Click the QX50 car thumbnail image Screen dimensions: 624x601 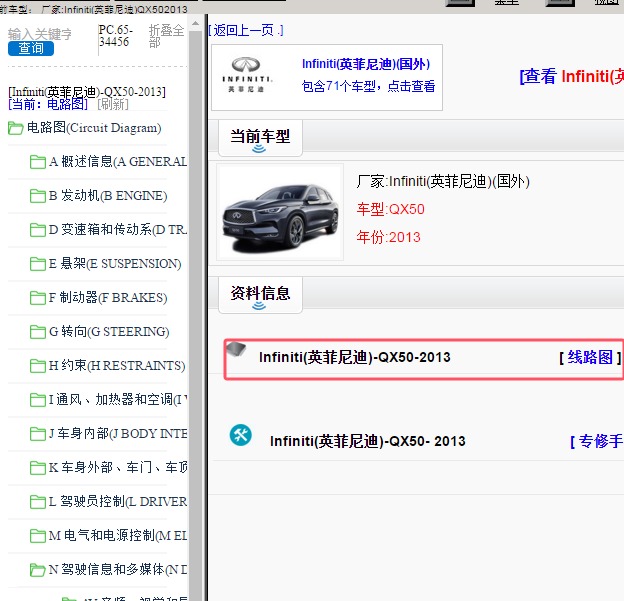(280, 212)
